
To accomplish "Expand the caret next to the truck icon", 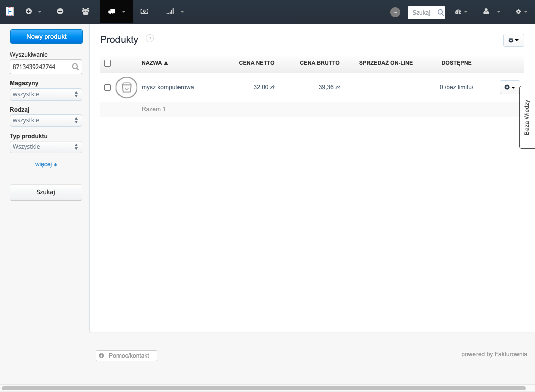I will click(124, 12).
